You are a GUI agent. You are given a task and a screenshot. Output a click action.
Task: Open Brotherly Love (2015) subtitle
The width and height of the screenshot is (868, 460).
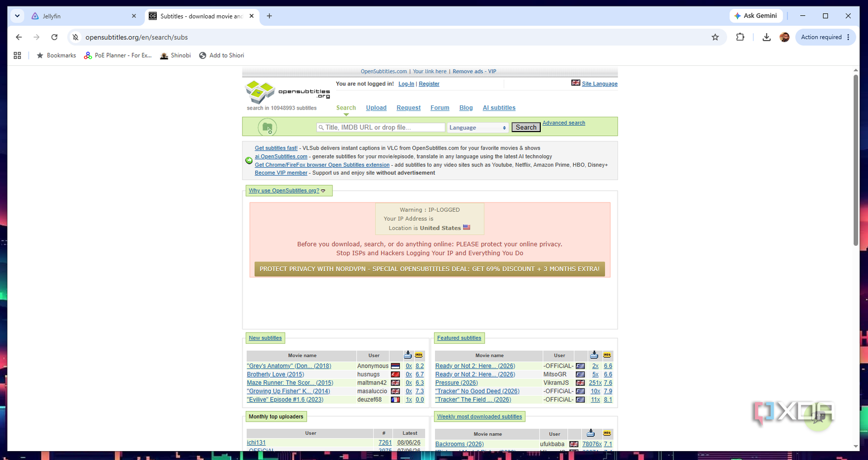(x=275, y=374)
